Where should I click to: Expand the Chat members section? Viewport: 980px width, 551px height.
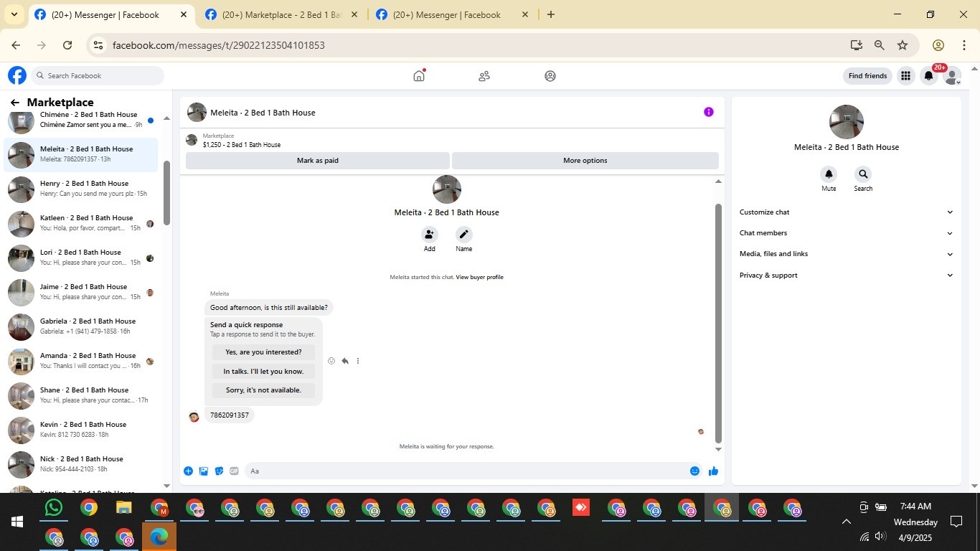[x=847, y=233]
